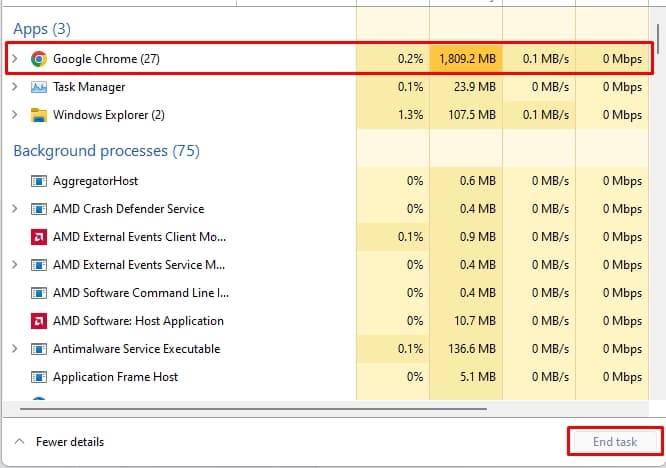Select the Apps (3) group header
The image size is (666, 468).
(x=42, y=29)
